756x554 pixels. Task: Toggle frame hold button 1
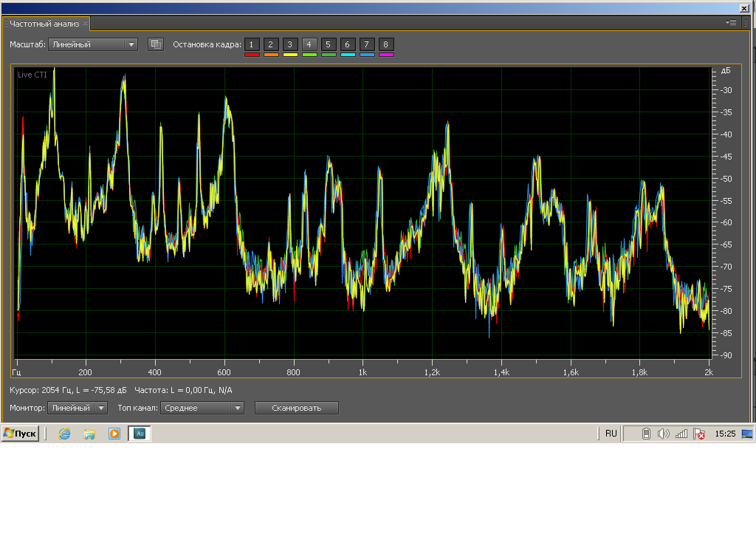[x=252, y=44]
